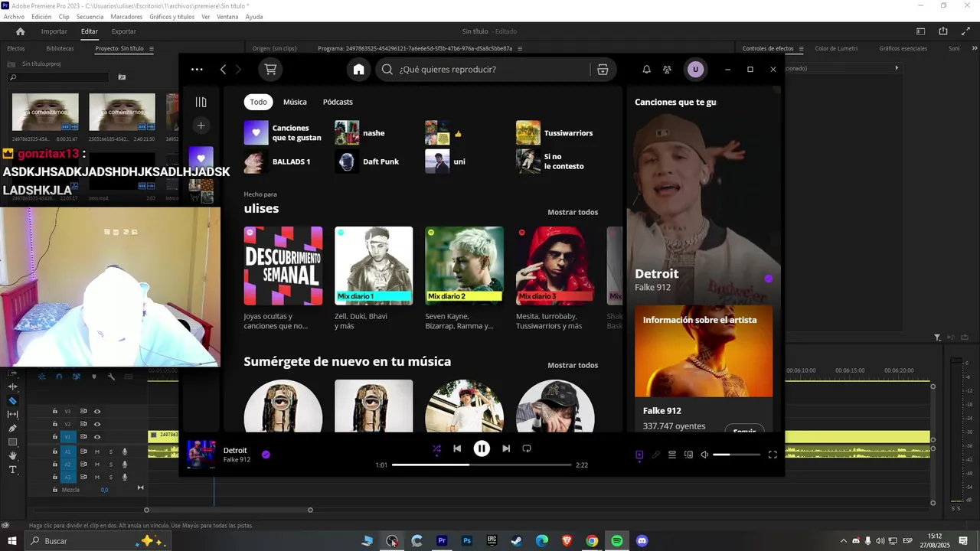Go to Spotify Home
The height and width of the screenshot is (551, 980).
point(358,70)
